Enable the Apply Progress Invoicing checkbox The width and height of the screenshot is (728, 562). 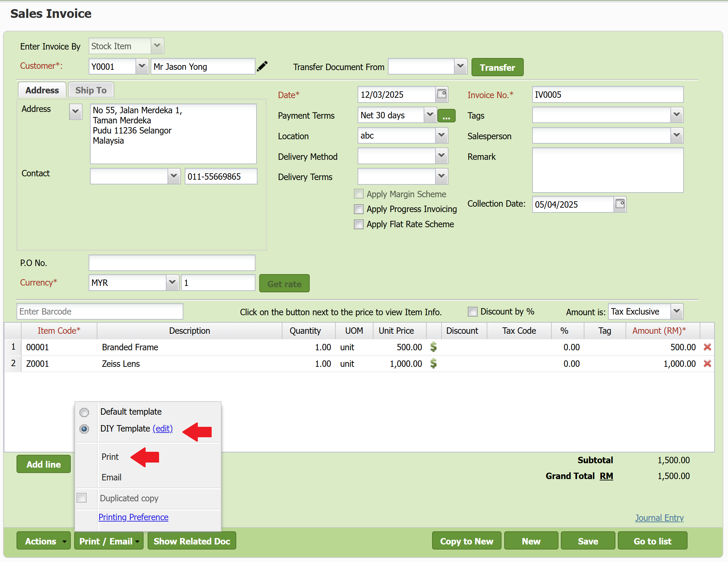click(x=359, y=209)
